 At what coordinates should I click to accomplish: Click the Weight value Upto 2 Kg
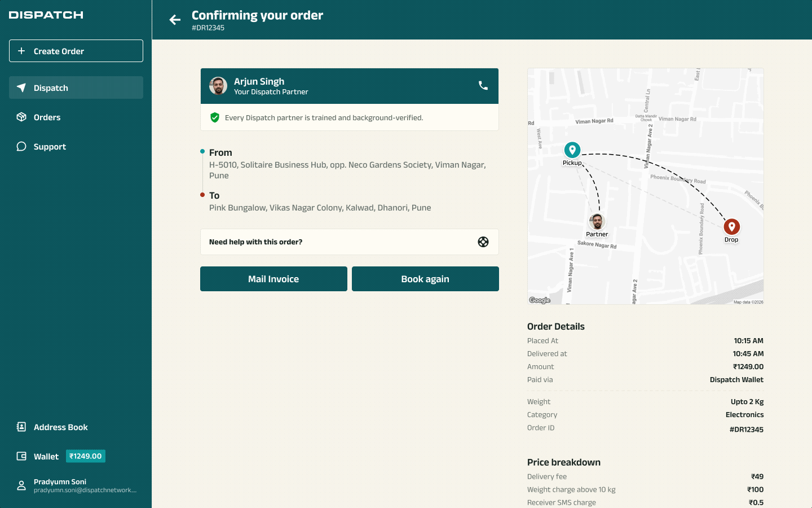[747, 401]
